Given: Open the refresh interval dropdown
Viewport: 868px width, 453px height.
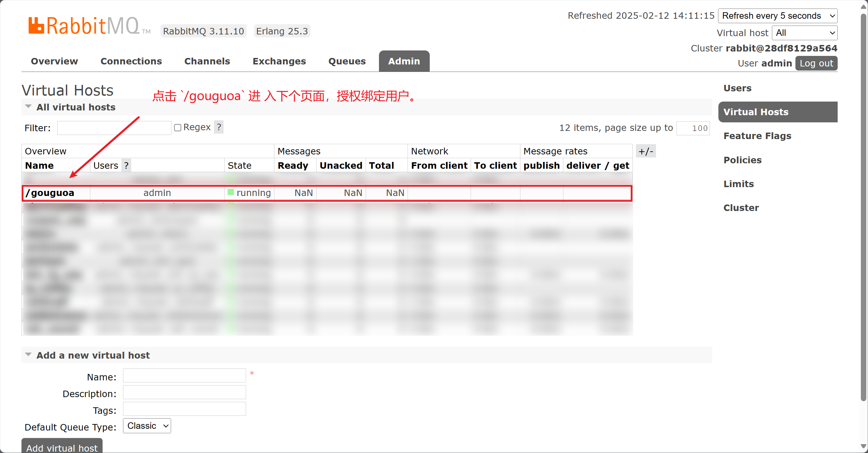Looking at the screenshot, I should click(777, 16).
